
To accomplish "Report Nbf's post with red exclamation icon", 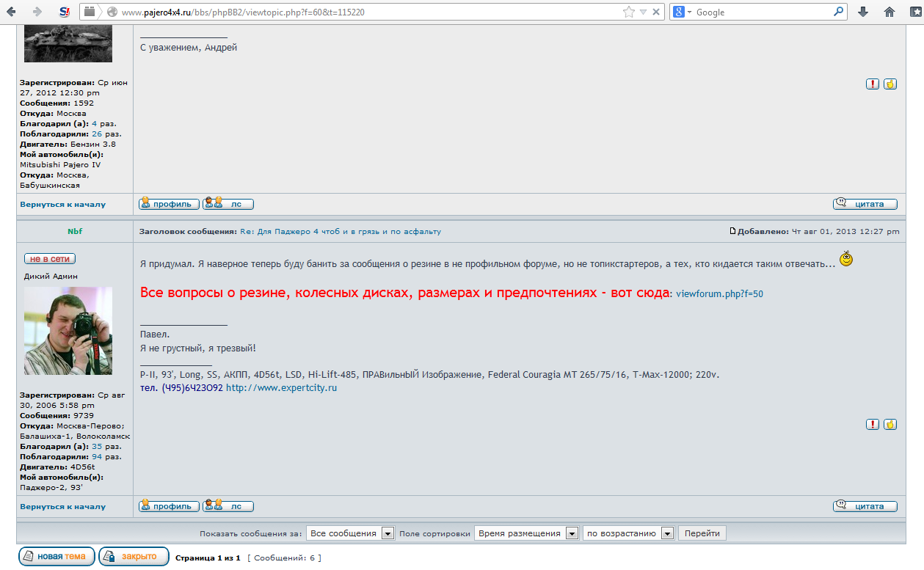I will (x=873, y=424).
